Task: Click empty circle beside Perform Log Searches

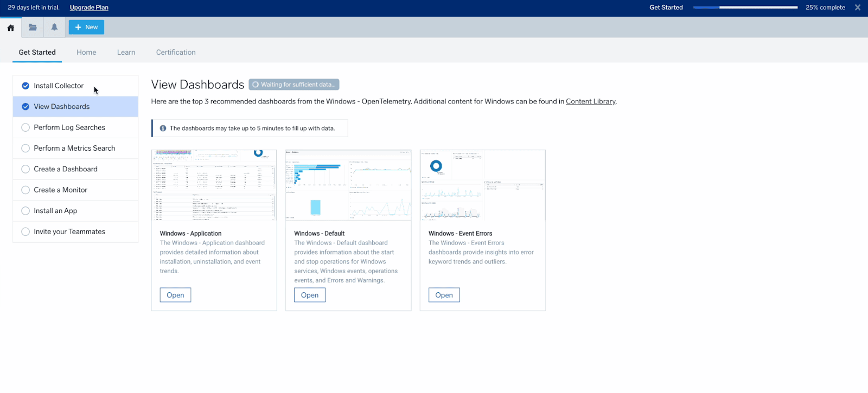Action: 25,127
